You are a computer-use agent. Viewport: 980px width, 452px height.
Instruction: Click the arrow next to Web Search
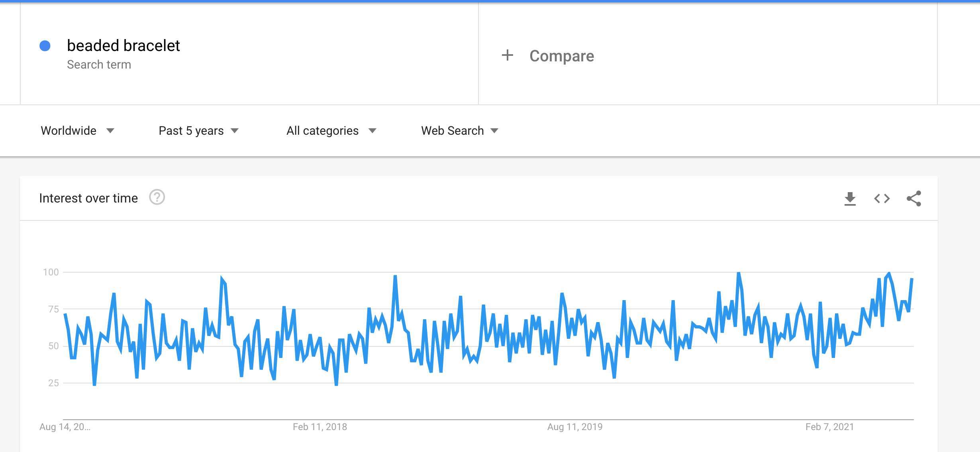[x=494, y=131]
